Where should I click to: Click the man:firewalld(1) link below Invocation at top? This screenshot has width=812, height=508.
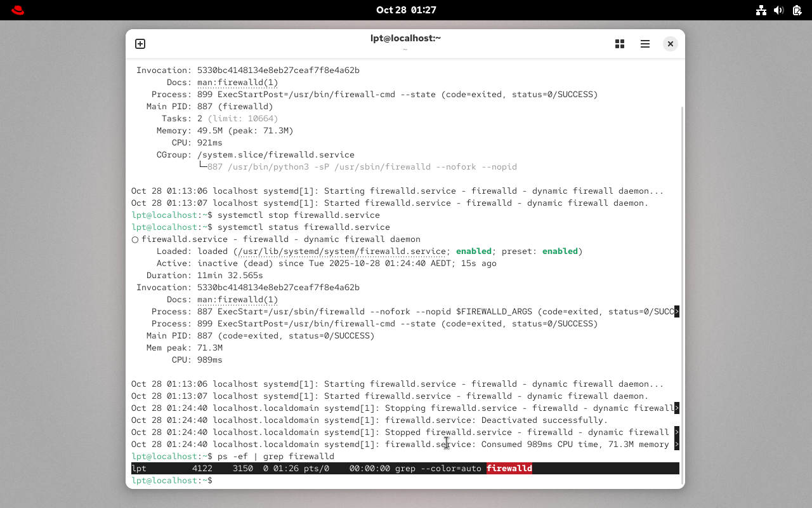click(237, 83)
